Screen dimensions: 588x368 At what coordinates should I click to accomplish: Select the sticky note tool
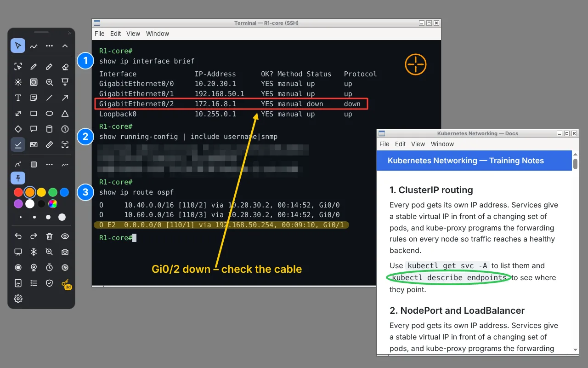(34, 98)
